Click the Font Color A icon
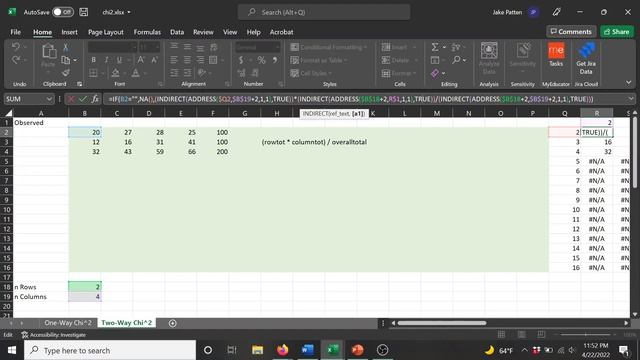This screenshot has width=640, height=360. point(136,73)
